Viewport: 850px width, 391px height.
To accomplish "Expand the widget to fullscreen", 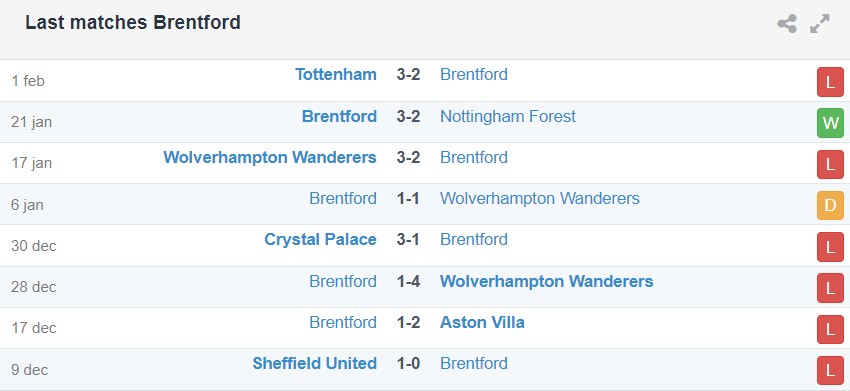I will 820,24.
